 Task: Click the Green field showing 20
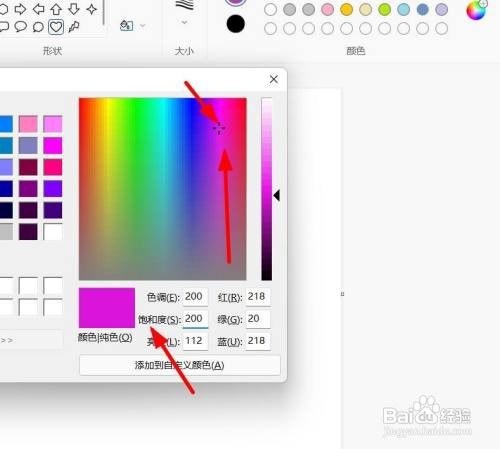pos(258,319)
